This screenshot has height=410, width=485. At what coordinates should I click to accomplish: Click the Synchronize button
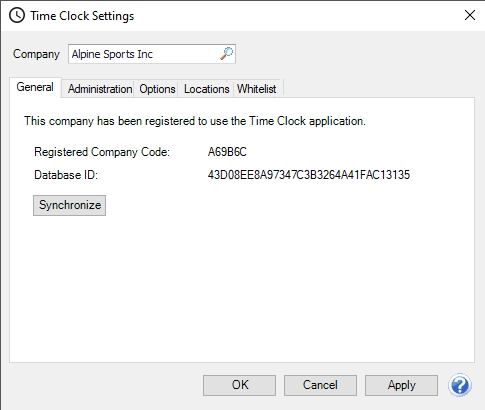(x=70, y=205)
